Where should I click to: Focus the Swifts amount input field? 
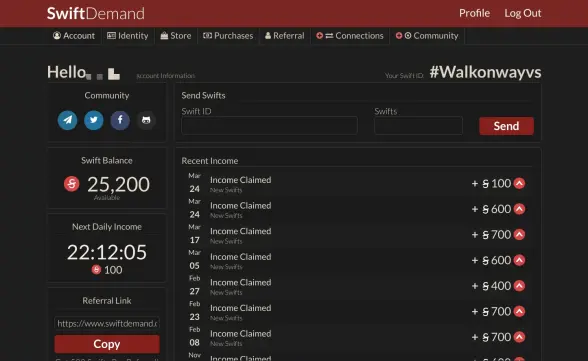418,125
